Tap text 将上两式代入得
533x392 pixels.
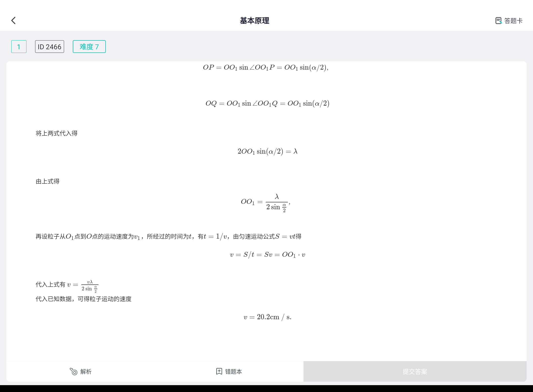coord(57,133)
